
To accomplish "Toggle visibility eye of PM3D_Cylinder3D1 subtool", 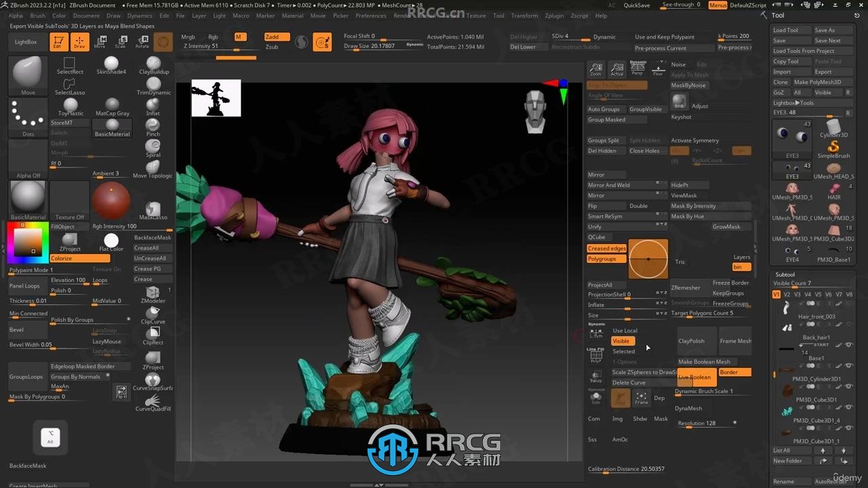I will (848, 367).
